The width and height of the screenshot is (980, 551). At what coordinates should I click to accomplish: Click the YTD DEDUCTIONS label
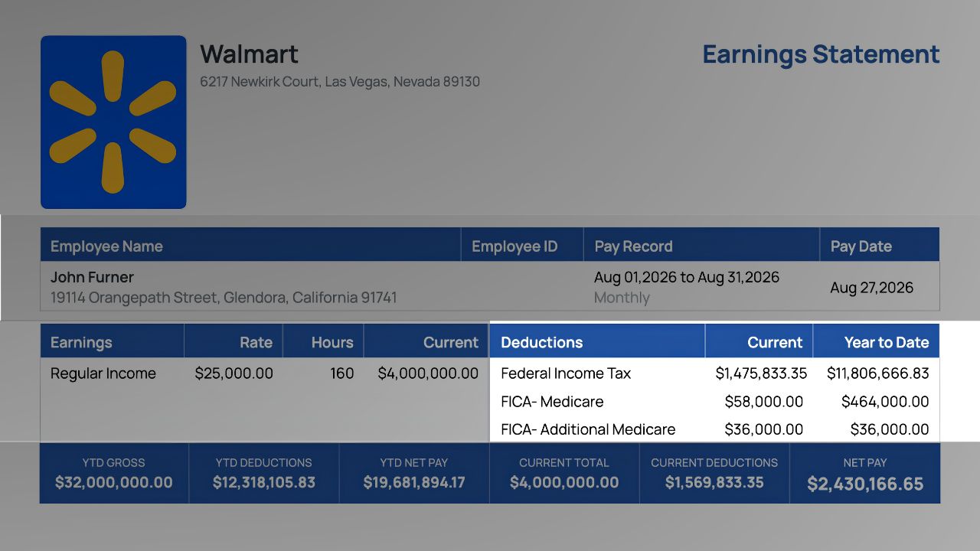point(263,462)
